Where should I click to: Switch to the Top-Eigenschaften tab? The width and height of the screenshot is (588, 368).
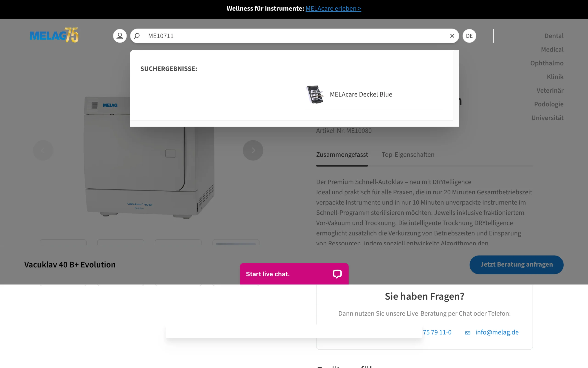(x=408, y=155)
